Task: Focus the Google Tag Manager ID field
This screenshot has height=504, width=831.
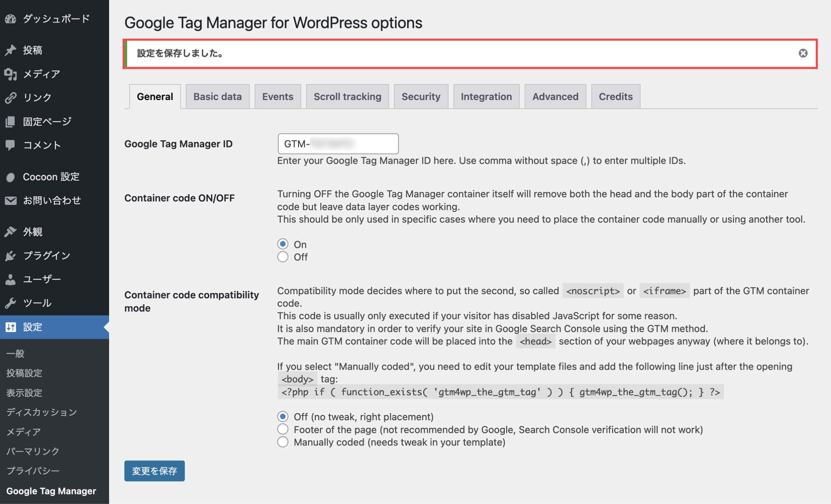Action: click(338, 144)
